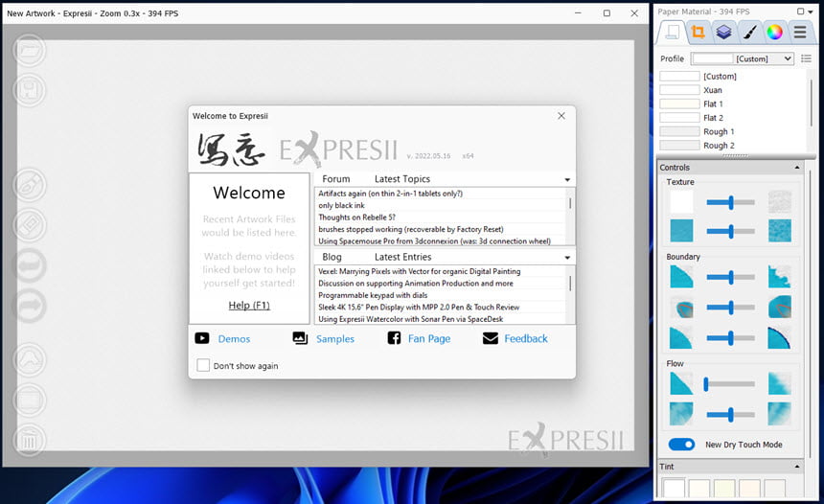Adjust the third Boundary slider
This screenshot has width=824, height=504.
(730, 338)
